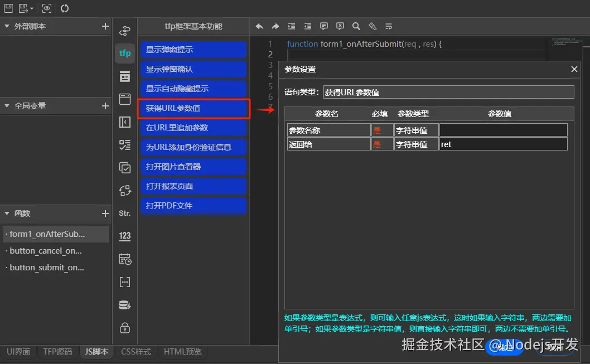This screenshot has width=590, height=364.
Task: Switch to the CSS样式 tab
Action: click(136, 352)
